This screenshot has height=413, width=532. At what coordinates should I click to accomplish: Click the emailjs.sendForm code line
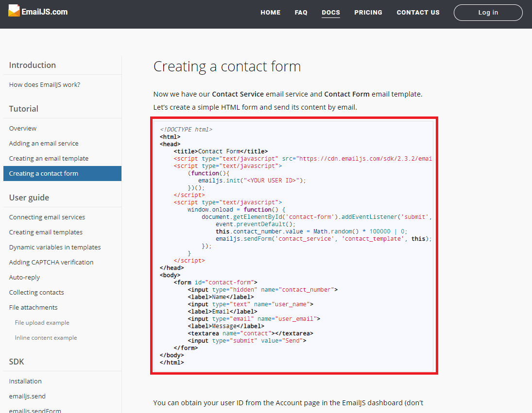[x=324, y=239]
